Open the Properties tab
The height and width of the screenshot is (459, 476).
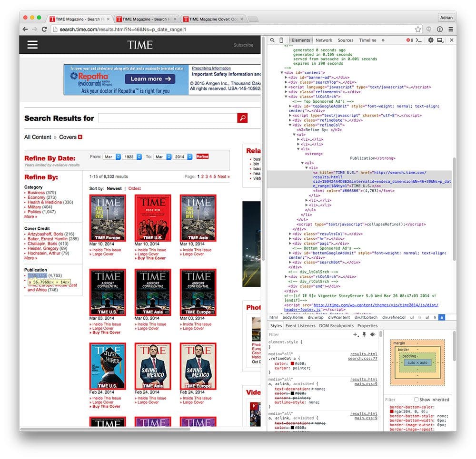[367, 325]
